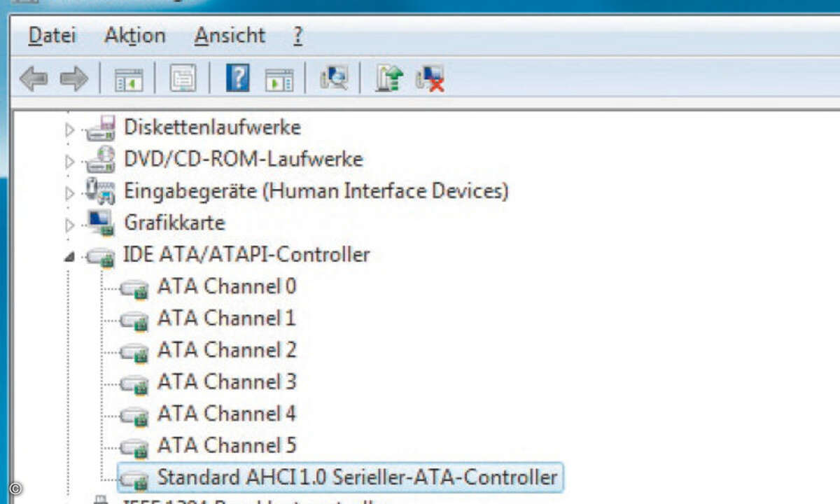840x504 pixels.
Task: Open the Ansicht menu
Action: coord(230,35)
